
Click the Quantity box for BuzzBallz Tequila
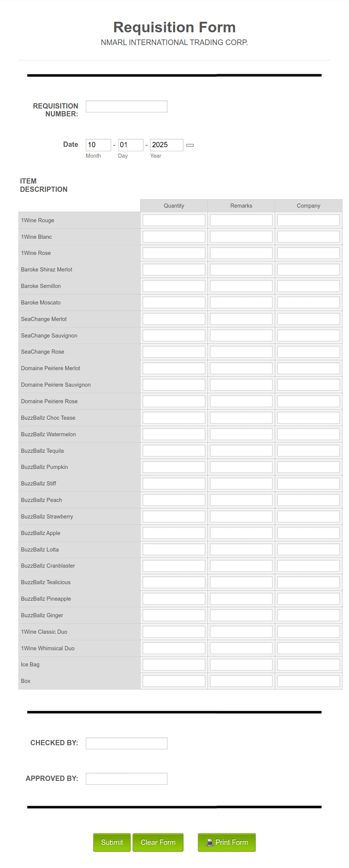pyautogui.click(x=173, y=450)
